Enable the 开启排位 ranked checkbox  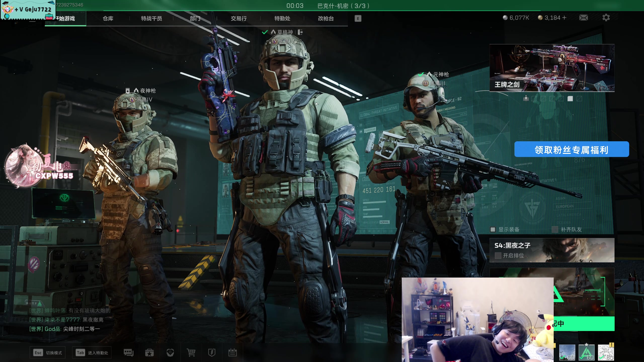click(x=498, y=256)
